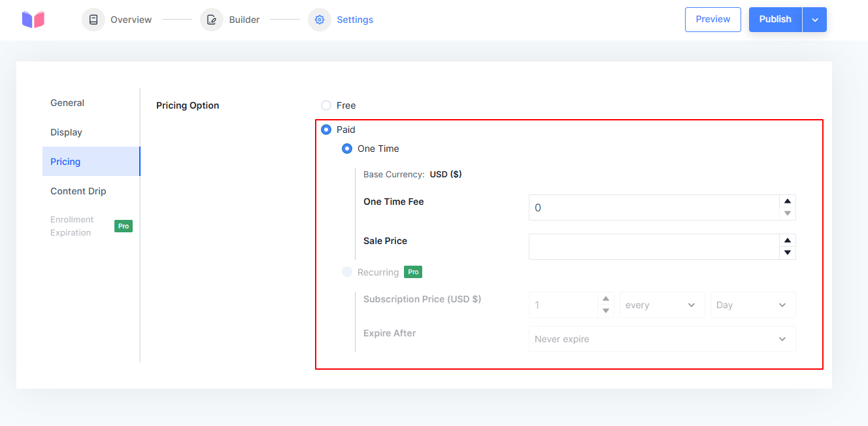Go to the Settings step
The height and width of the screenshot is (426, 868).
coord(341,20)
